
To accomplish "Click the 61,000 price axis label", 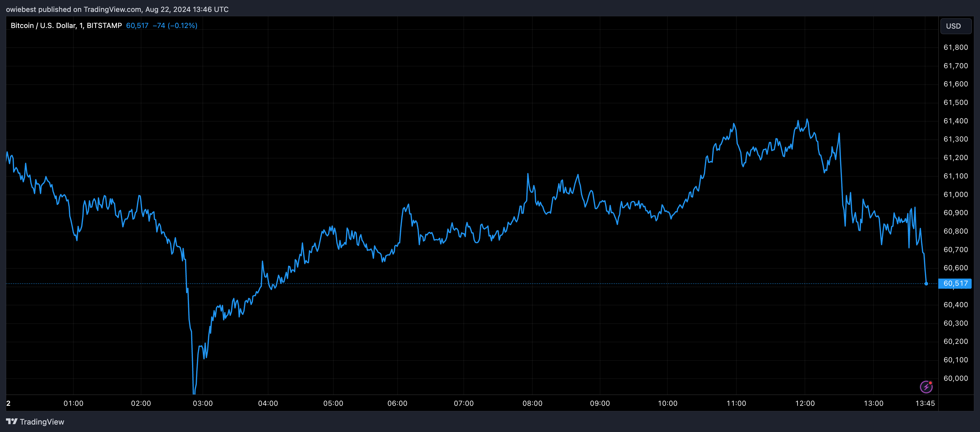I will pyautogui.click(x=956, y=195).
